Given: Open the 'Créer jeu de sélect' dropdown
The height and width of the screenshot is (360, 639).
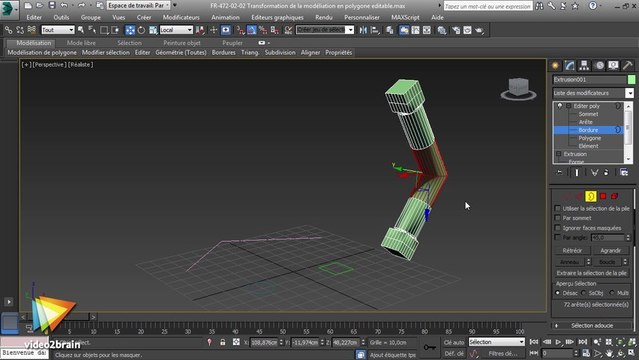Looking at the screenshot, I should coord(325,30).
